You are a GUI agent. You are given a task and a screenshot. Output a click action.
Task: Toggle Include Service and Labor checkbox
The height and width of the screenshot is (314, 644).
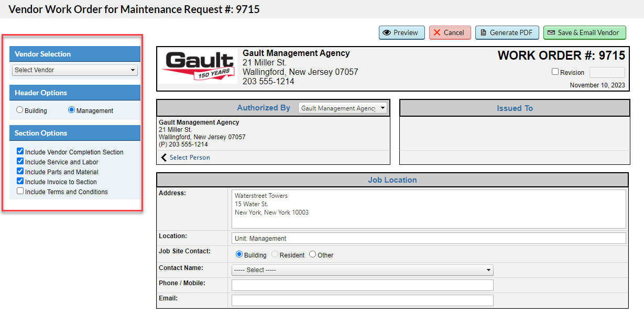[x=20, y=161]
